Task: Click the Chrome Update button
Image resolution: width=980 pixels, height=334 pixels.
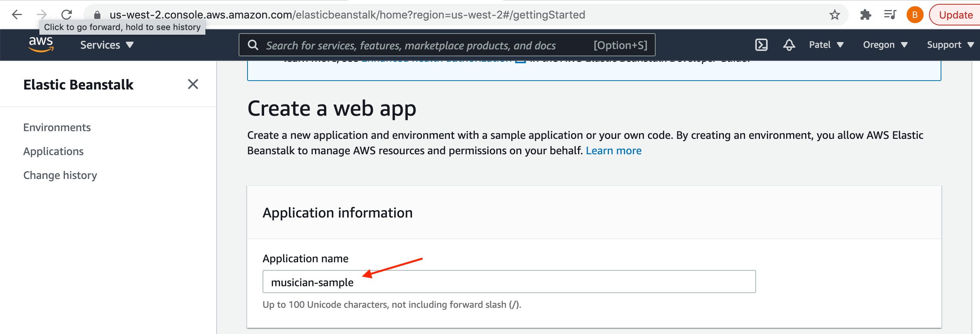Action: 955,15
